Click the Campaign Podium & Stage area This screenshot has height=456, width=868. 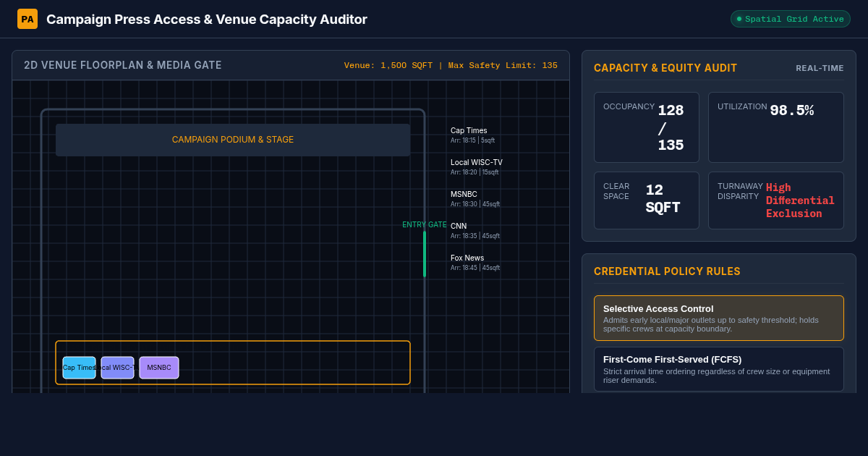coord(233,140)
